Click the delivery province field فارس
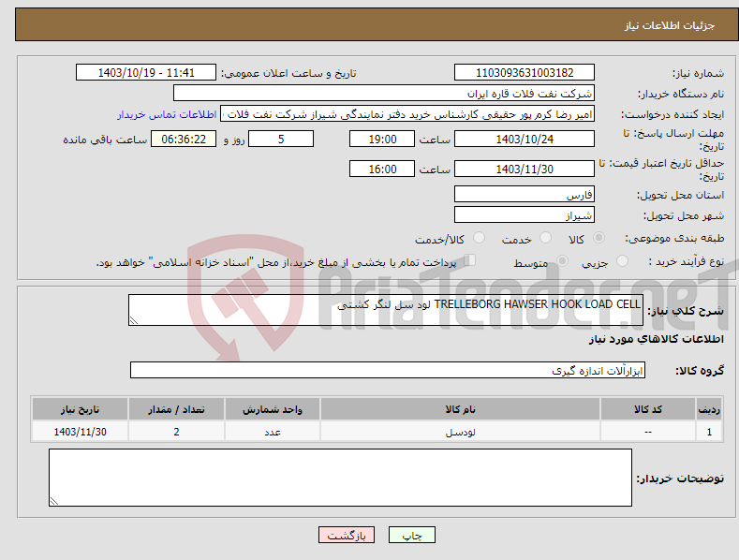The height and width of the screenshot is (560, 739). [525, 194]
